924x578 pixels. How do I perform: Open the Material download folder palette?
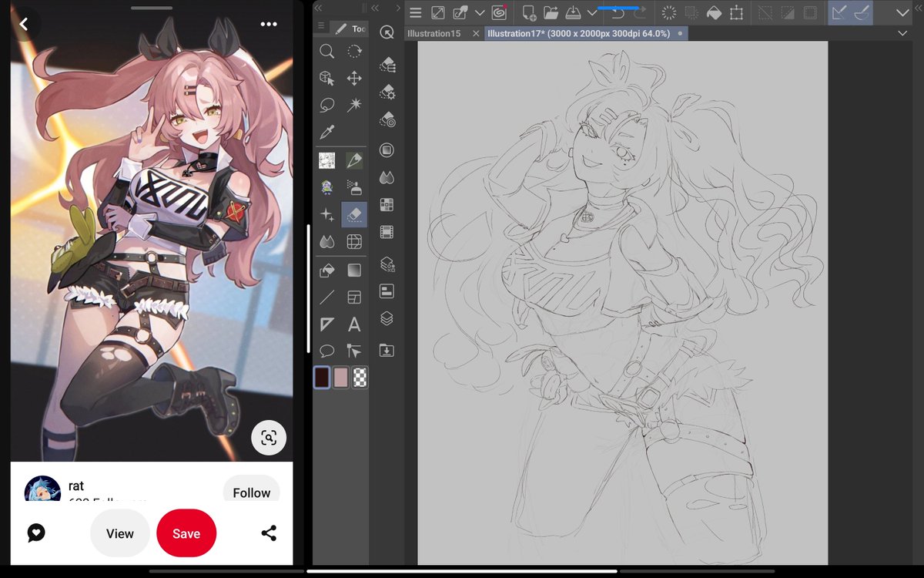tap(387, 351)
